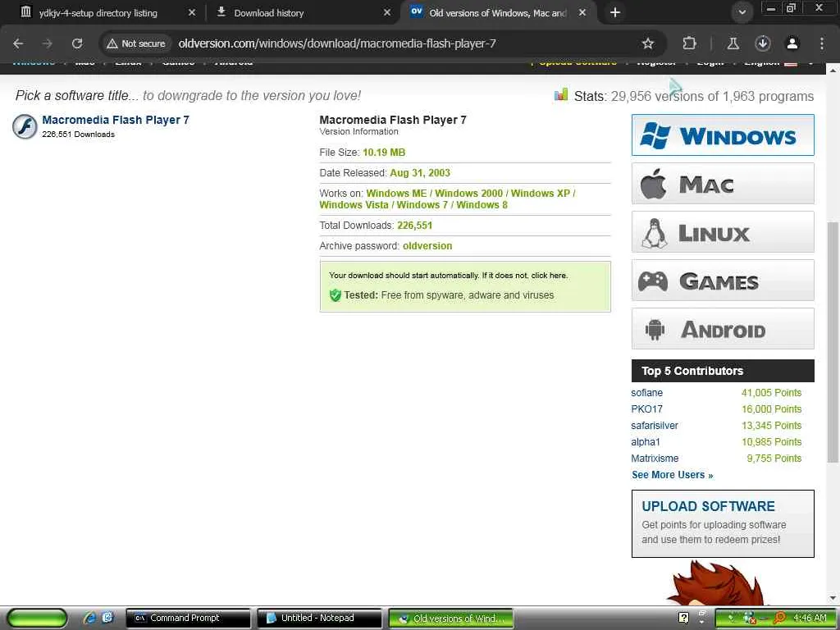Click the 10.19 MB file size value
Image resolution: width=840 pixels, height=630 pixels.
point(384,152)
